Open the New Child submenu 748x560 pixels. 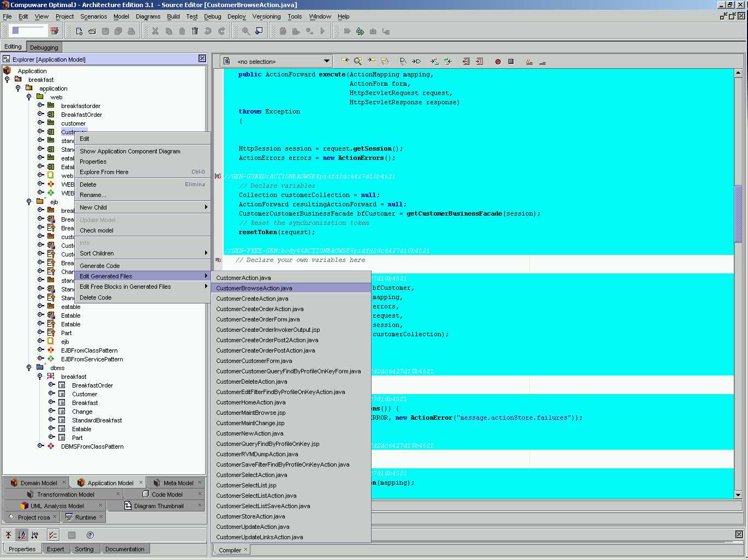click(x=143, y=207)
